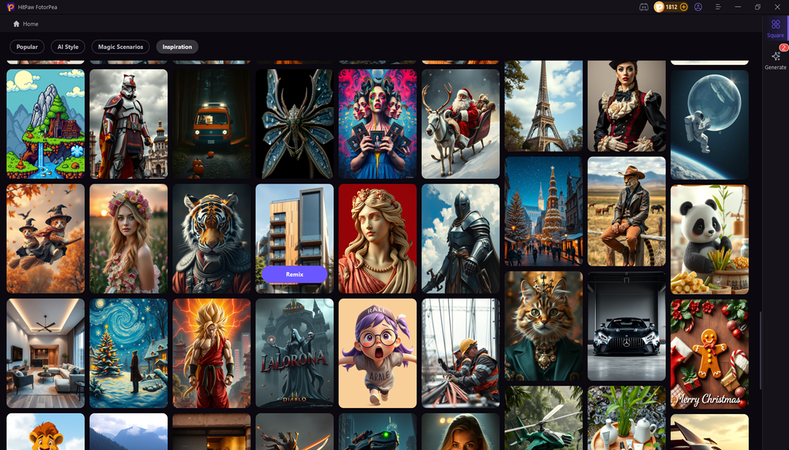
Task: Open the tiger in armor thumbnail
Action: point(211,238)
